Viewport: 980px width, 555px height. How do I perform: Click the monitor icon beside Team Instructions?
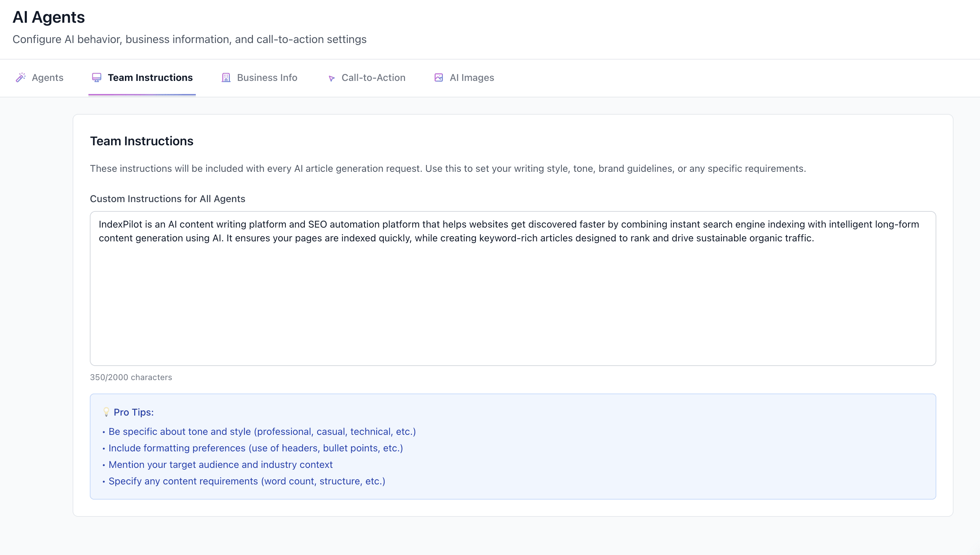96,77
